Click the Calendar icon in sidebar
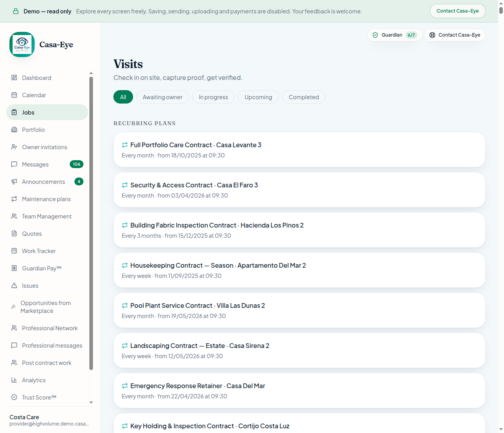Viewport: 504px width, 433px height. [14, 95]
